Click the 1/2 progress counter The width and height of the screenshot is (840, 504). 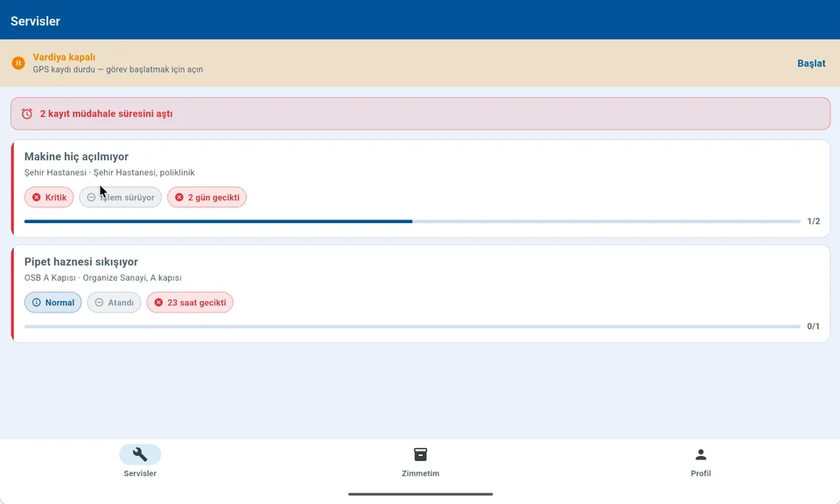813,221
